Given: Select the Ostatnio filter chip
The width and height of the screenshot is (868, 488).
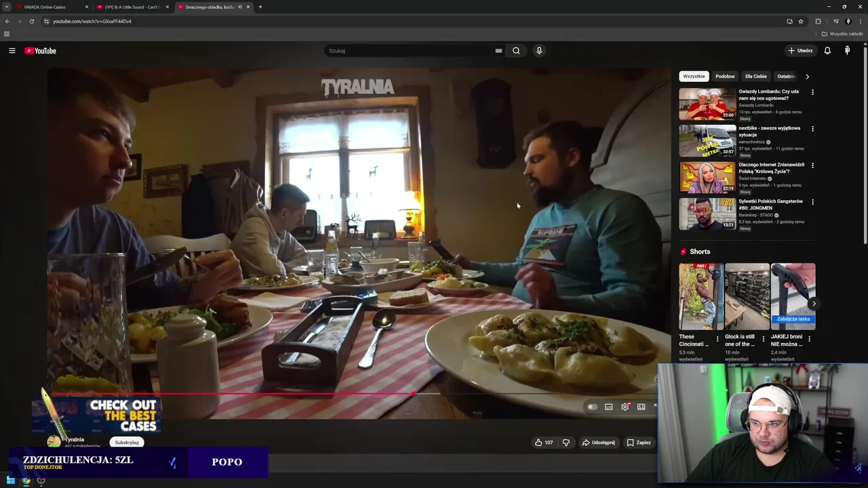Looking at the screenshot, I should coord(785,77).
